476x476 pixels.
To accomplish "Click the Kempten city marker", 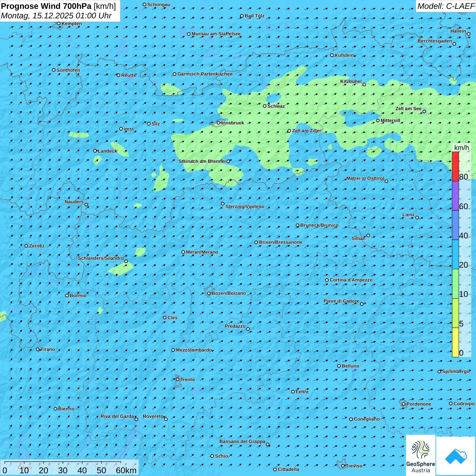I will tap(58, 23).
